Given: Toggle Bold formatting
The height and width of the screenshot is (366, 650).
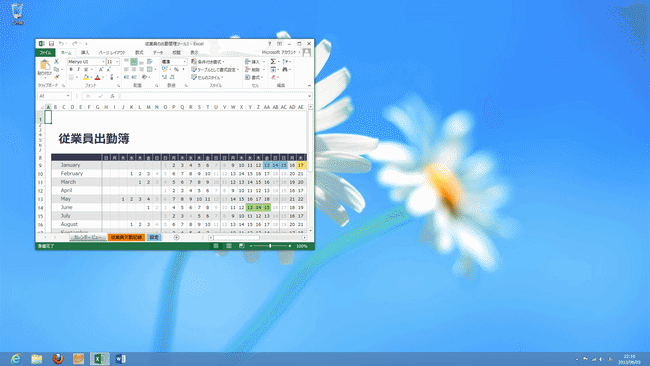Looking at the screenshot, I should coord(71,70).
